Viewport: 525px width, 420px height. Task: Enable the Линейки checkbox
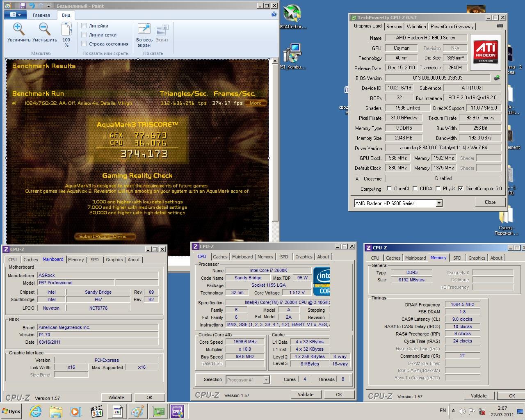click(x=84, y=26)
